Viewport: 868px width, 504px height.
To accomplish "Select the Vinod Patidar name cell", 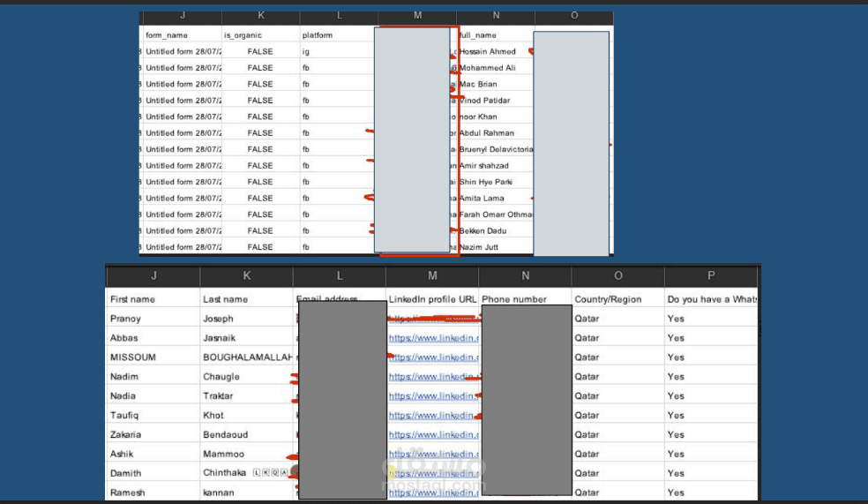I will 496,101.
